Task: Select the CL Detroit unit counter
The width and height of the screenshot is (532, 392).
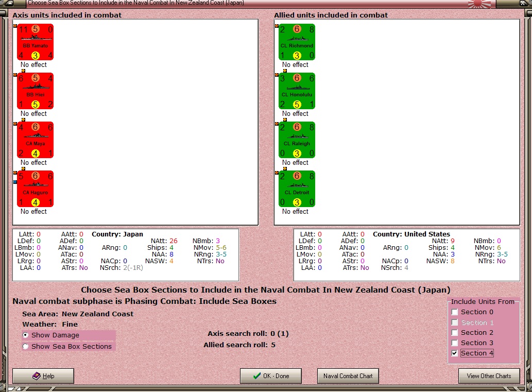Action: 297,189
